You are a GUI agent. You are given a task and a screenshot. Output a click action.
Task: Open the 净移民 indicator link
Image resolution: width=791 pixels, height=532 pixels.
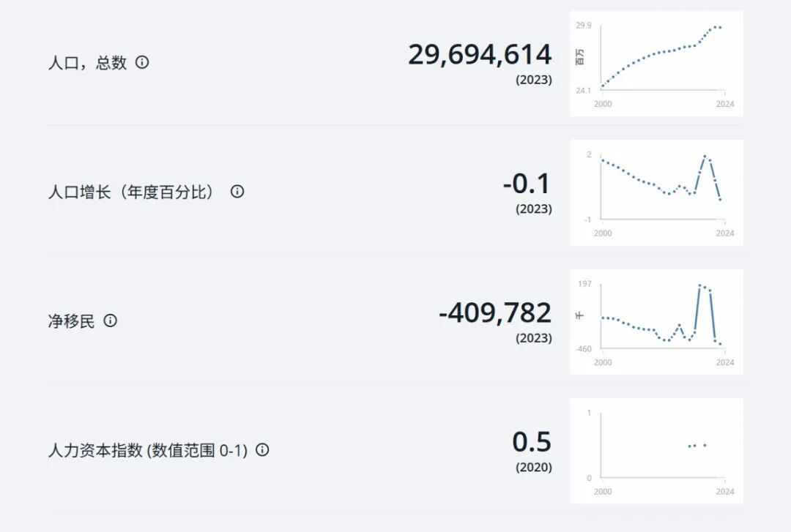click(x=71, y=321)
